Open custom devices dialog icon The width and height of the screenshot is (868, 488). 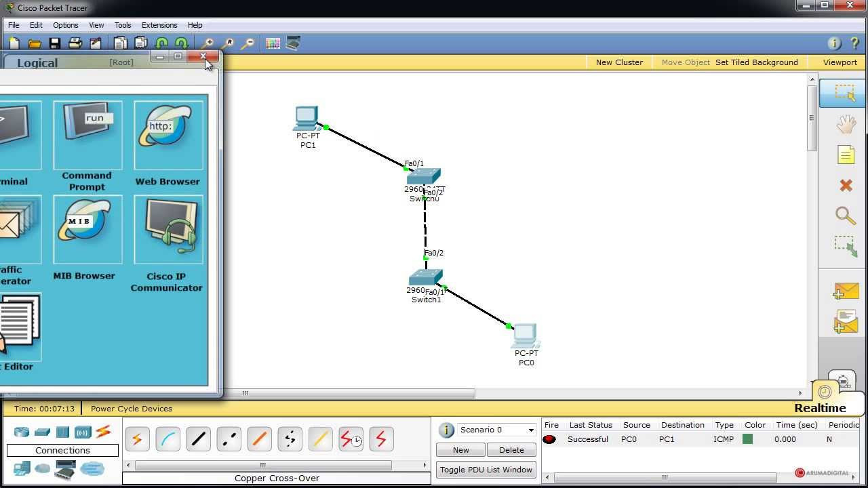[x=293, y=43]
